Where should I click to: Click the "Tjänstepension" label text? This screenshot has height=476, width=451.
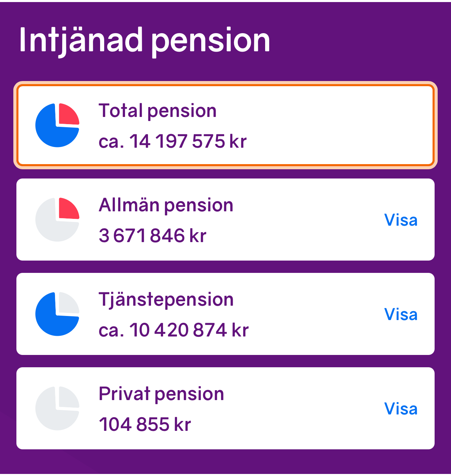[166, 300]
